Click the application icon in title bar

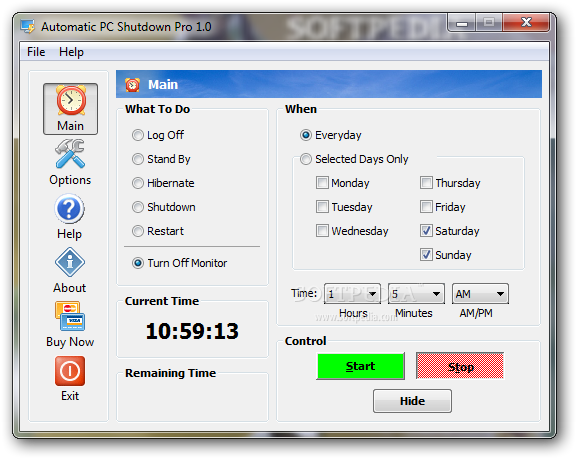(28, 27)
